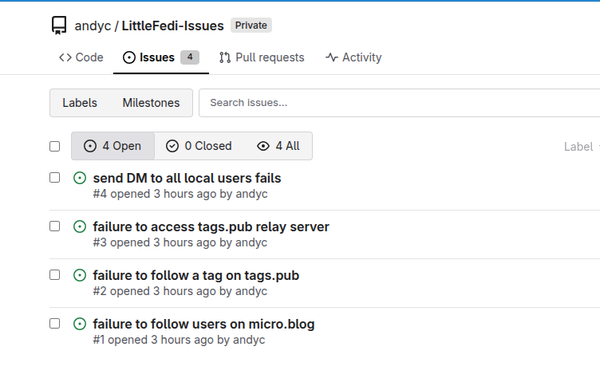
Task: Open issue 'failure to access tags.pub relay server'
Action: (211, 227)
